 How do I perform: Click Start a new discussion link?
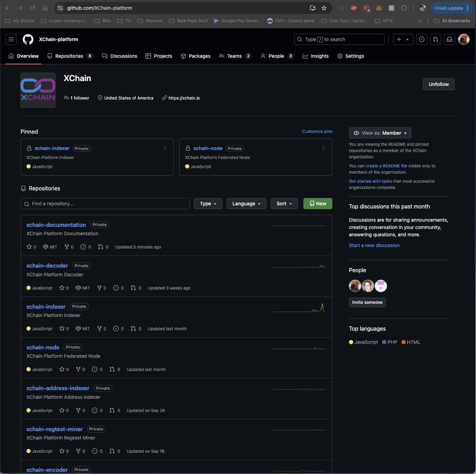click(x=374, y=245)
